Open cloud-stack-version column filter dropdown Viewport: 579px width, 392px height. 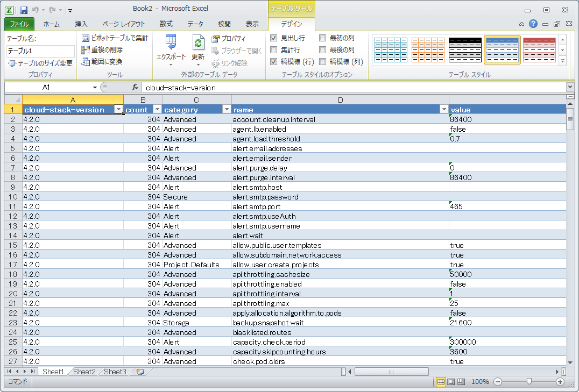(x=118, y=109)
